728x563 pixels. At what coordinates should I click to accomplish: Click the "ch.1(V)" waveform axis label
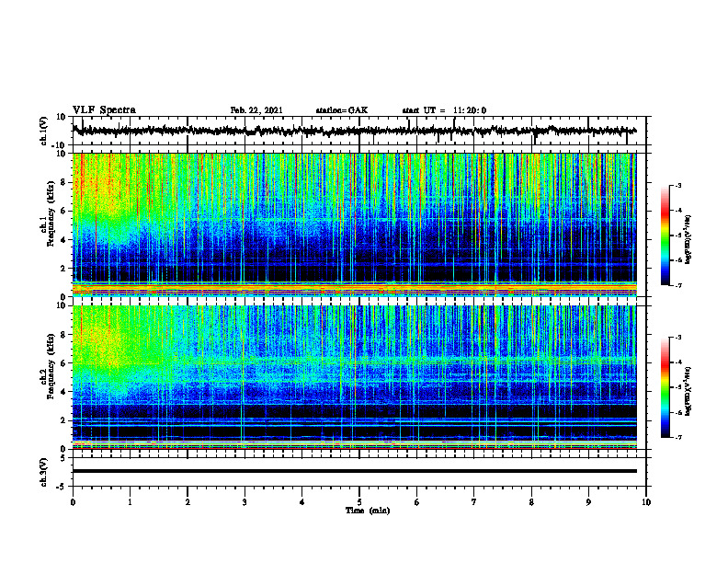click(43, 131)
